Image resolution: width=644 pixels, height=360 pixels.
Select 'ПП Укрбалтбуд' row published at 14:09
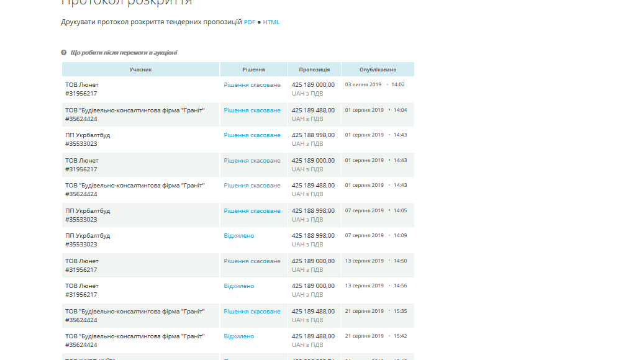[238, 240]
